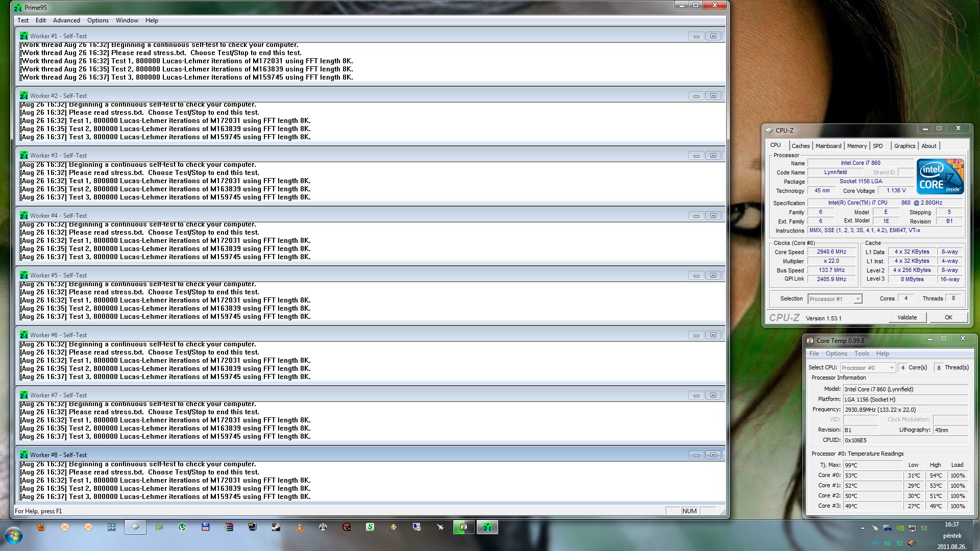Show hidden tray icons arrow
Image resolution: width=980 pixels, height=551 pixels.
[x=863, y=528]
